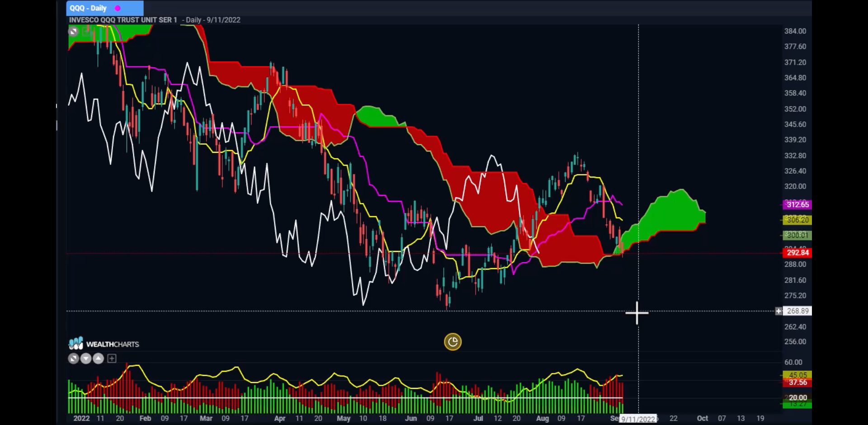Select the QQQ - Daily chart tab

tap(104, 8)
